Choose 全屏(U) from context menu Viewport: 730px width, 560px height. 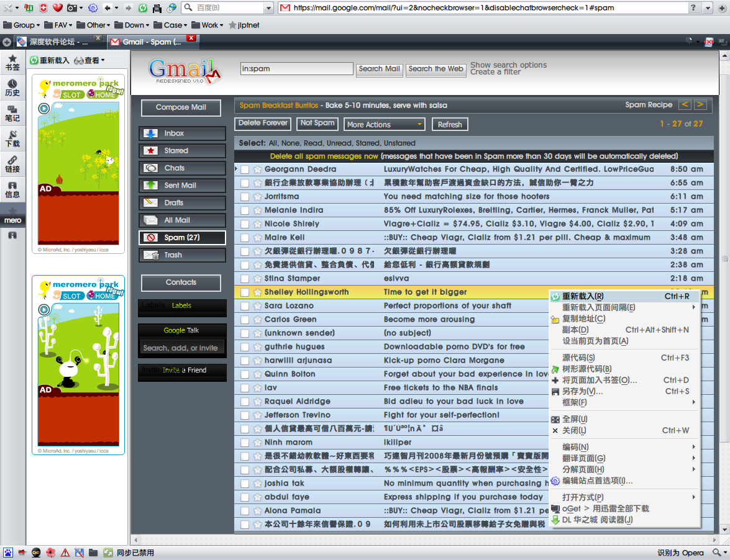[624, 419]
